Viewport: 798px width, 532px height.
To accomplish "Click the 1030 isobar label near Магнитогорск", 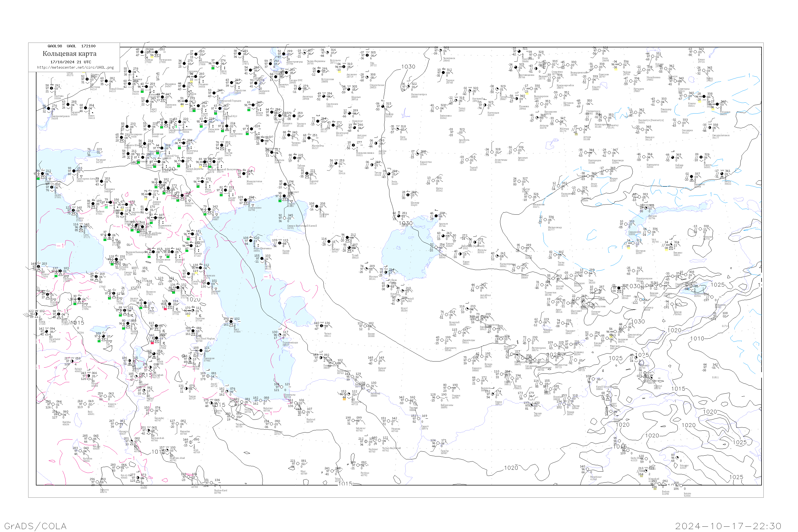I will 408,66.
